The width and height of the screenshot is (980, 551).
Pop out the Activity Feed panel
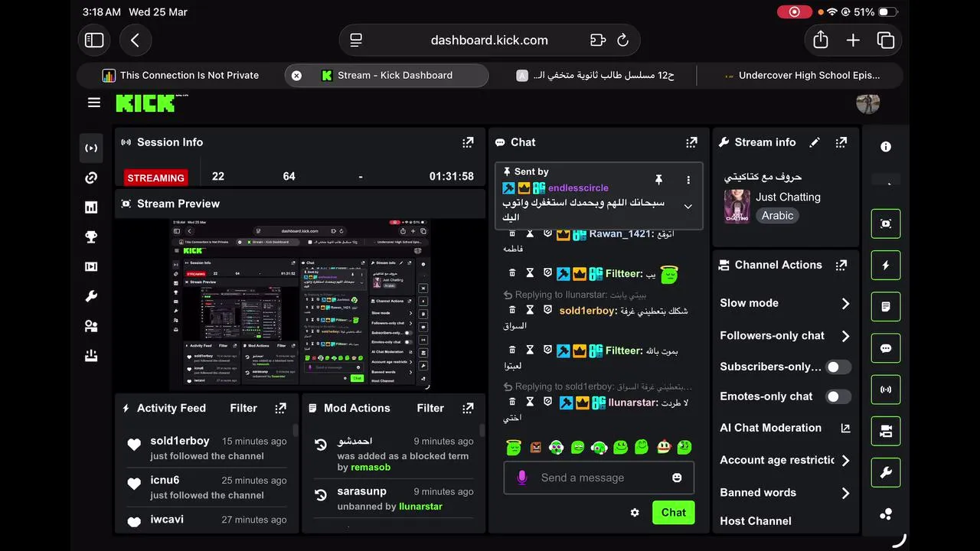[281, 408]
